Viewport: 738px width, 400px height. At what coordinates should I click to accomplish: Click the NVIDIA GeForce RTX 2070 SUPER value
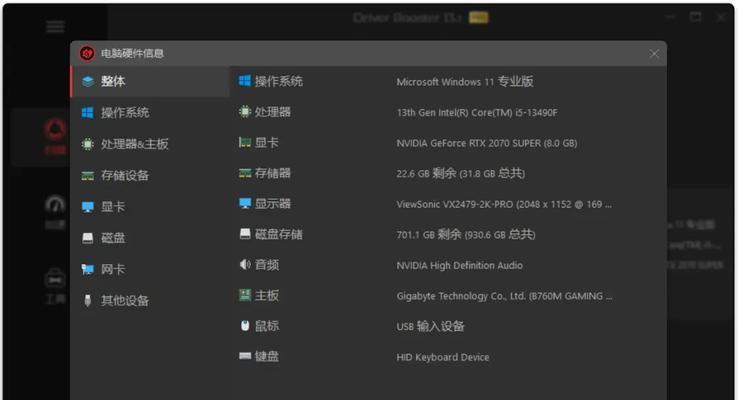point(487,143)
